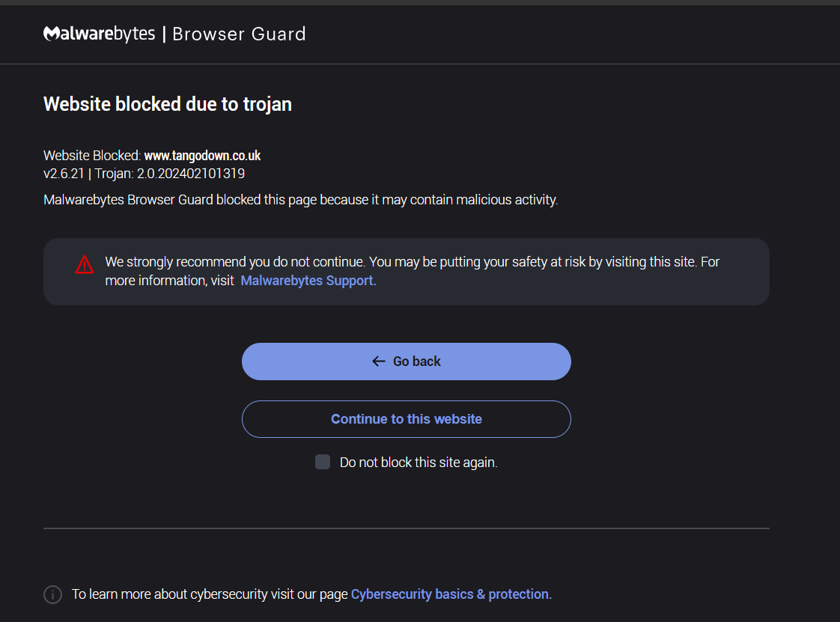840x622 pixels.
Task: Click the Malwarebytes logo in the header
Action: 99,34
